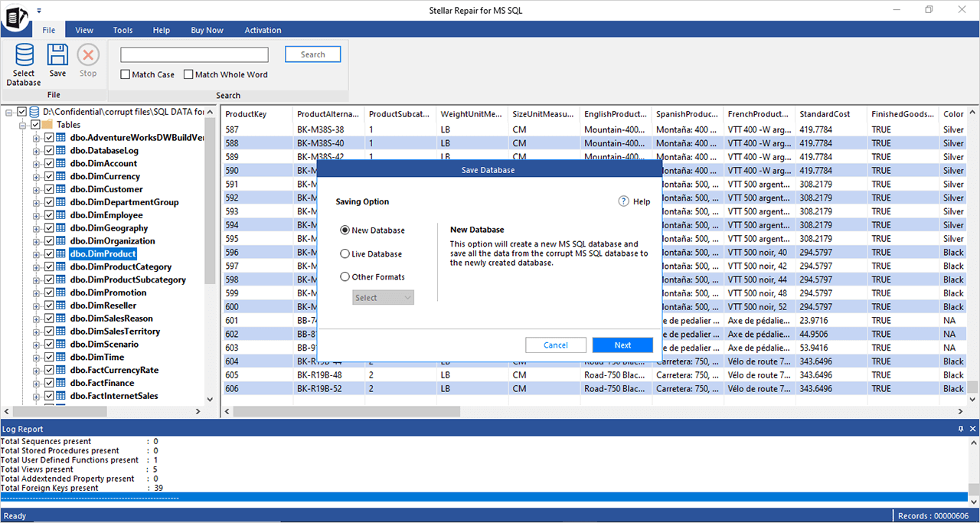Select the Live Database radio option
The height and width of the screenshot is (523, 980).
(x=345, y=253)
